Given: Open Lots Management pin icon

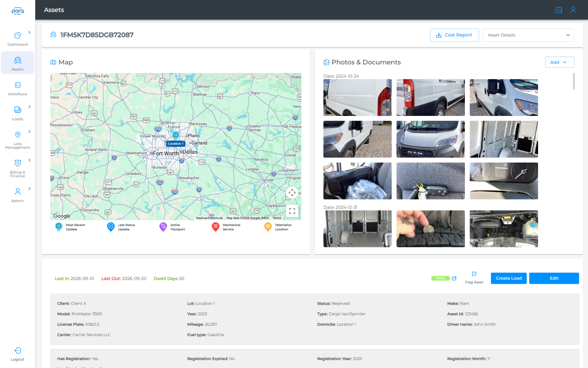Looking at the screenshot, I should [x=18, y=135].
